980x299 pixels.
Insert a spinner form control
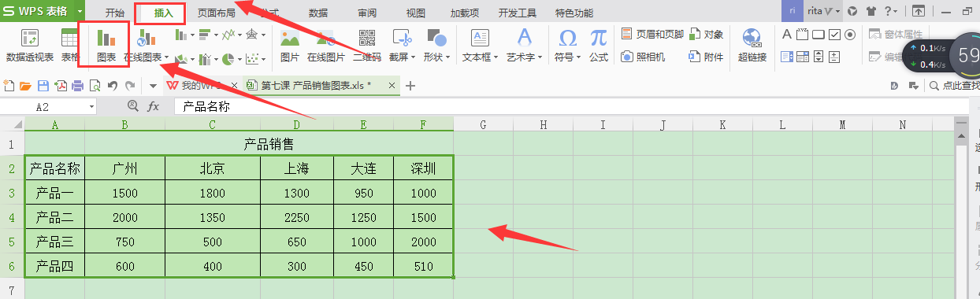pyautogui.click(x=834, y=57)
